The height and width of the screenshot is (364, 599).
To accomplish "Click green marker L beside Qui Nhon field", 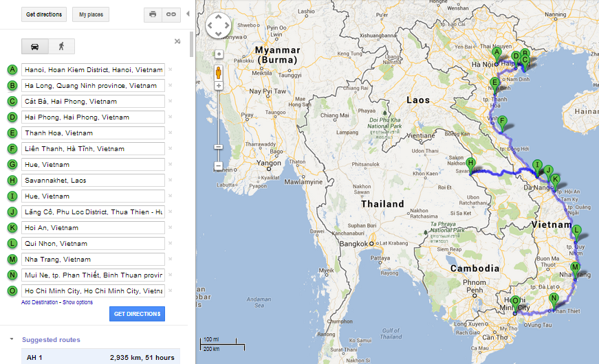I will tap(12, 243).
